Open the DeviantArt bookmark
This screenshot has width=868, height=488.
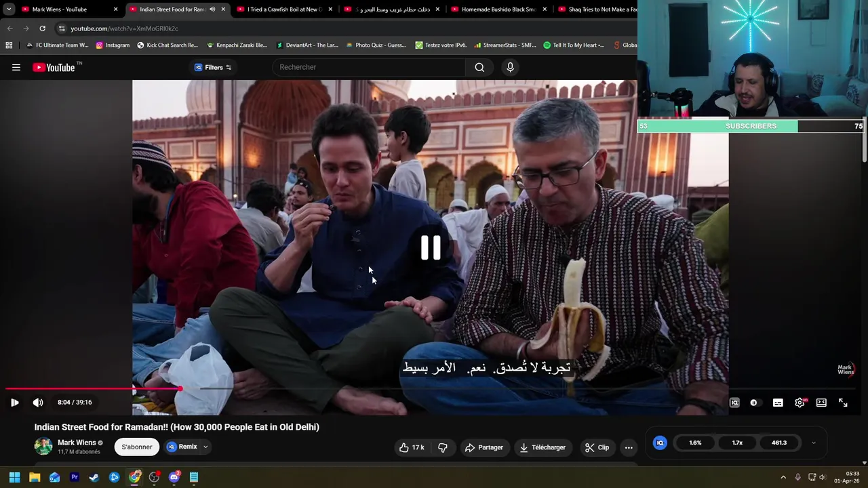307,45
